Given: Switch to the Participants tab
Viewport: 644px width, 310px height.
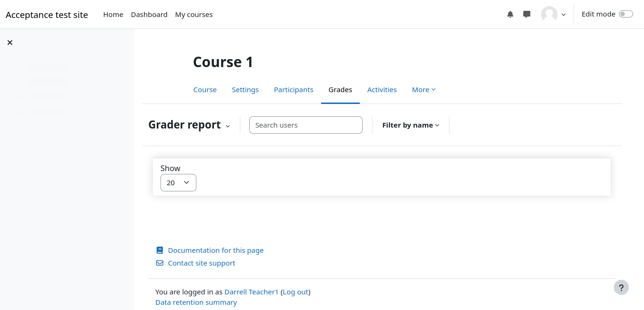Looking at the screenshot, I should tap(293, 90).
